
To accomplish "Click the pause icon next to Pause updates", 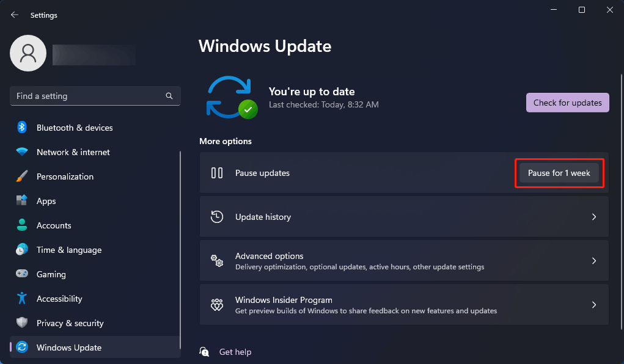I will coord(217,173).
